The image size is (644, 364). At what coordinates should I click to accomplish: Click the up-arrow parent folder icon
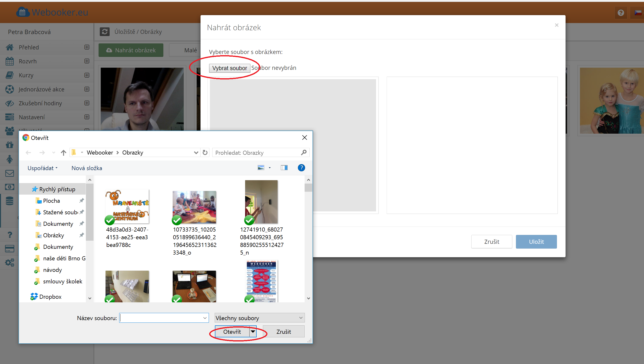[x=64, y=153]
